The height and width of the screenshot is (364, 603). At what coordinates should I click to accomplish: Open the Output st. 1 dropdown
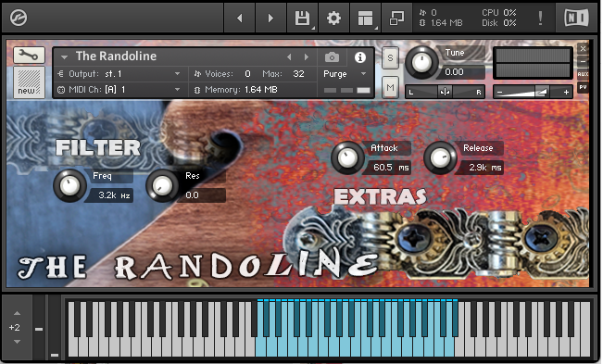(120, 74)
